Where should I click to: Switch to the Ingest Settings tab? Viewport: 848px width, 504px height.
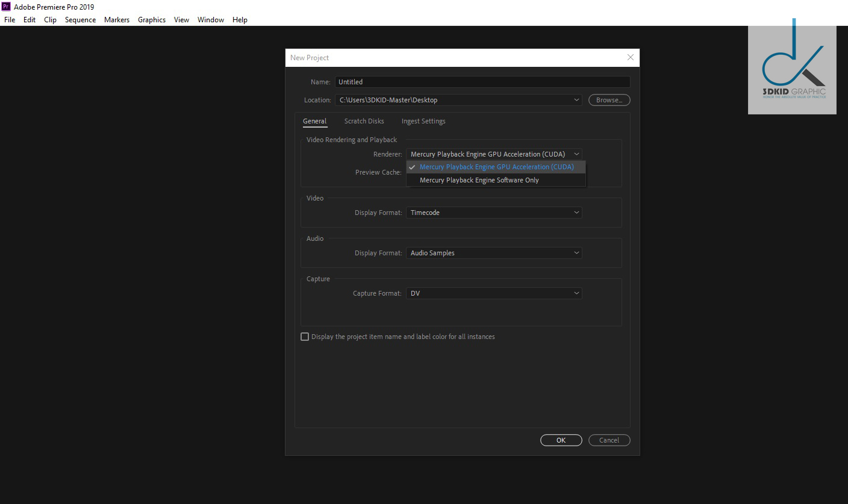pyautogui.click(x=423, y=121)
